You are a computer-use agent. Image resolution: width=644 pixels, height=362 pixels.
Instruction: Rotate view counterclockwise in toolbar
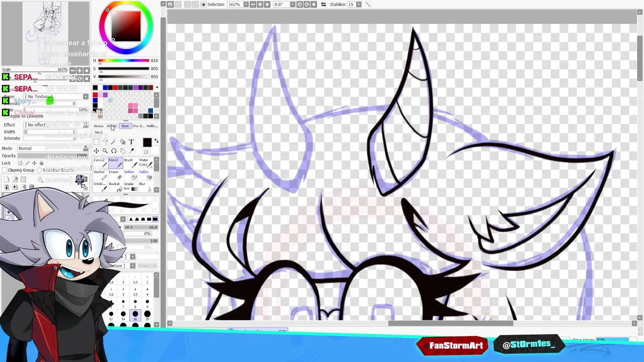coord(299,4)
